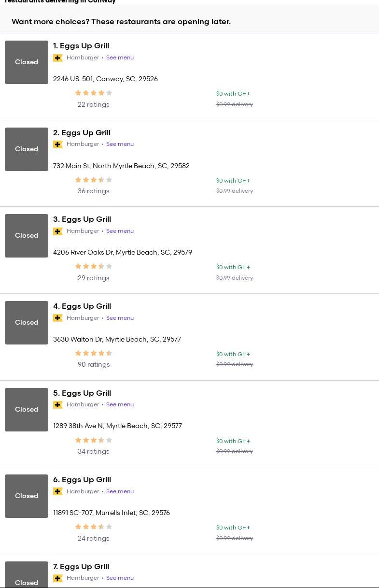Click the '90 ratings' text on Walton Dr listing
Image resolution: width=379 pixels, height=588 pixels.
pyautogui.click(x=94, y=365)
